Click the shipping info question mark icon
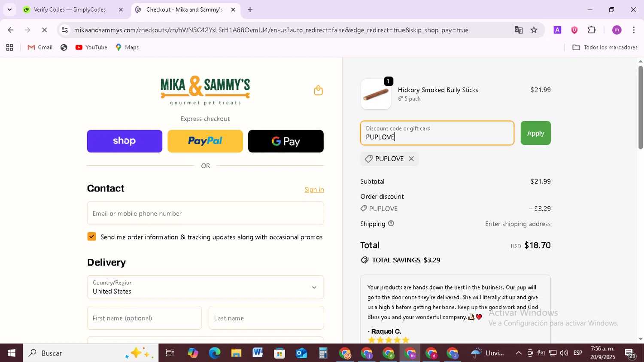644x362 pixels. tap(391, 223)
